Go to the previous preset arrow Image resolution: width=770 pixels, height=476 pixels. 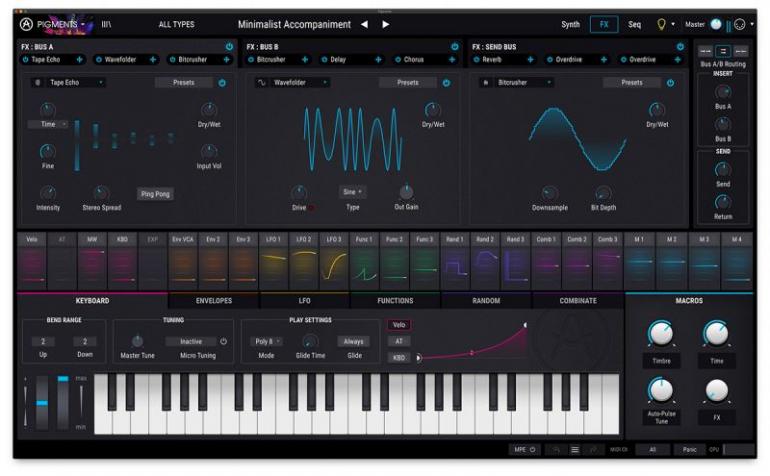pos(364,24)
